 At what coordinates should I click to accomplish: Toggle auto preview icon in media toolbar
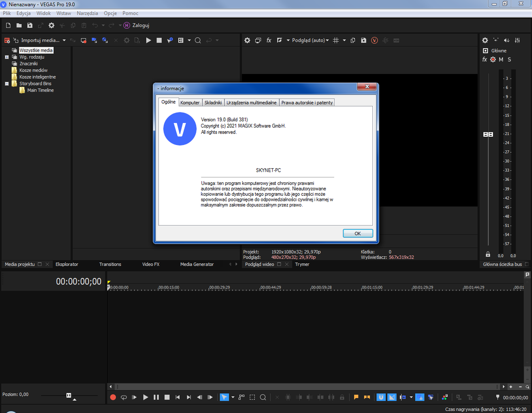170,40
